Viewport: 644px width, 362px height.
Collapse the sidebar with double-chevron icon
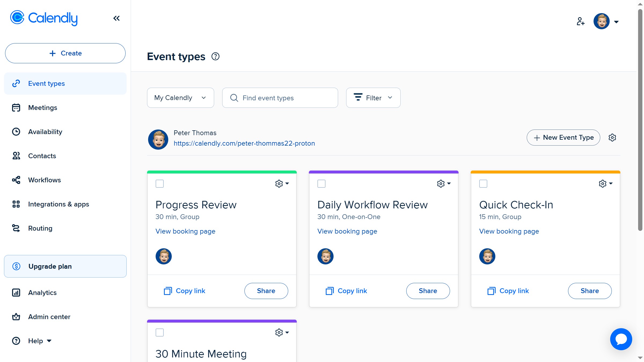(116, 18)
